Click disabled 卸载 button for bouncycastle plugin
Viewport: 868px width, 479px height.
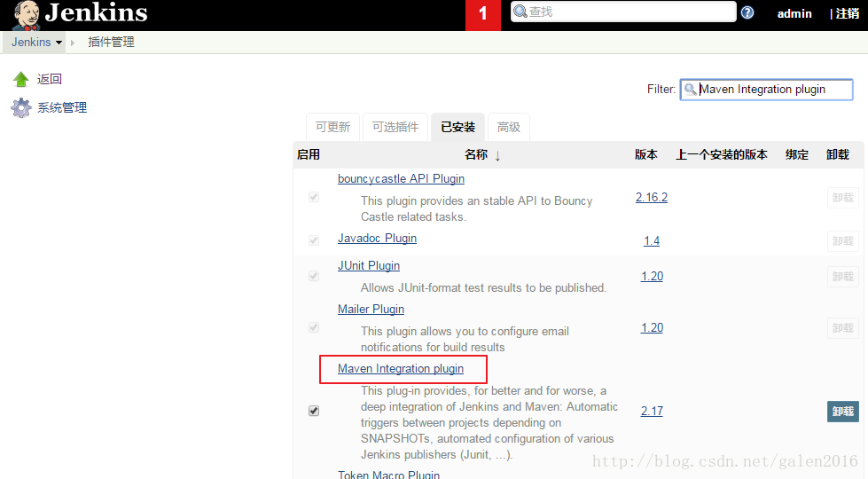(x=843, y=198)
